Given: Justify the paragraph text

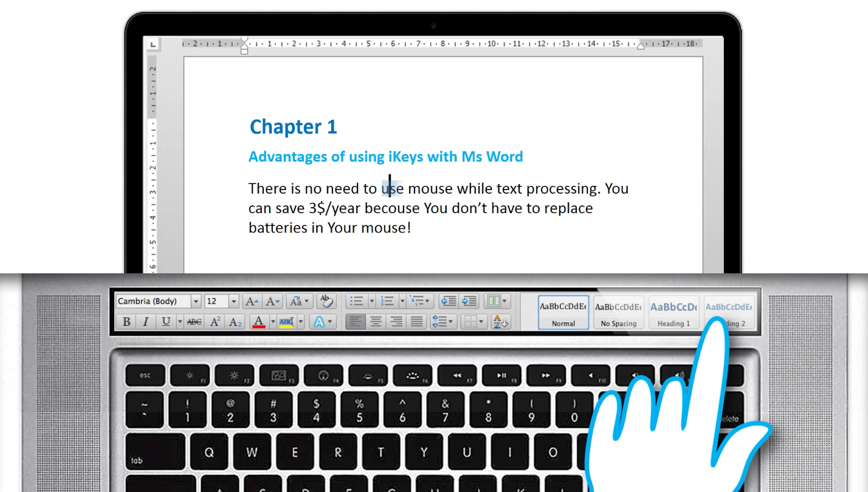Looking at the screenshot, I should (x=416, y=322).
